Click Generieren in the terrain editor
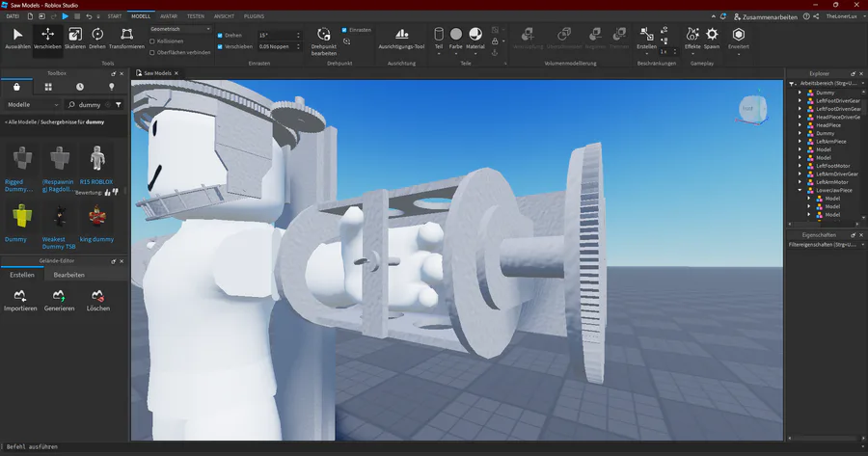The image size is (868, 456). [59, 299]
